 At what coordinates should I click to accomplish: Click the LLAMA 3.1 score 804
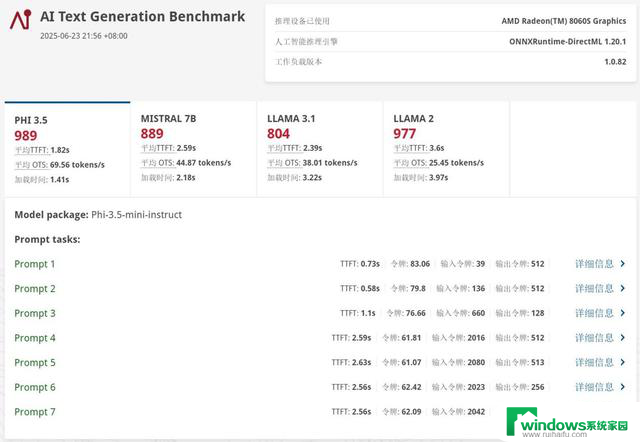278,133
